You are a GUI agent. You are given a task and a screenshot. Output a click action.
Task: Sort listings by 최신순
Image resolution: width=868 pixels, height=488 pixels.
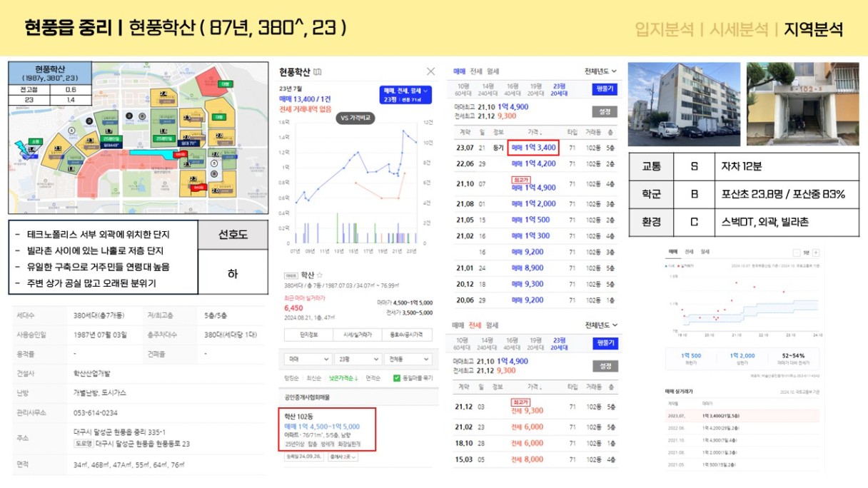point(314,378)
